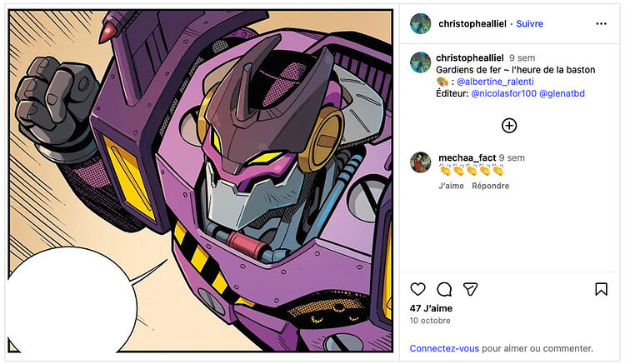Open christophealliel avatar beside the caption

click(421, 63)
